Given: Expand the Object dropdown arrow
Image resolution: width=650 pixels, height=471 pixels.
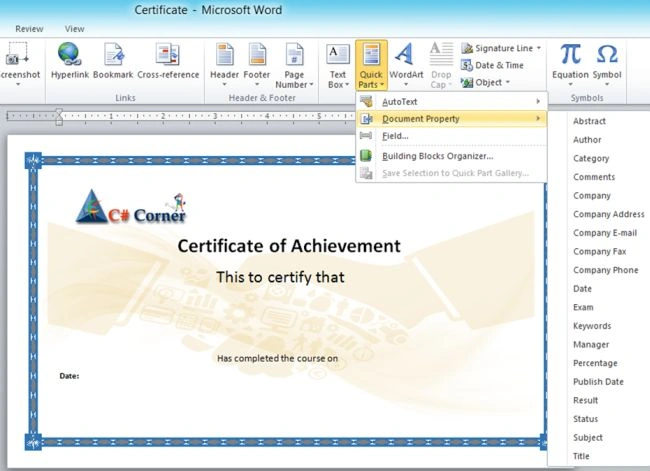Looking at the screenshot, I should 507,82.
